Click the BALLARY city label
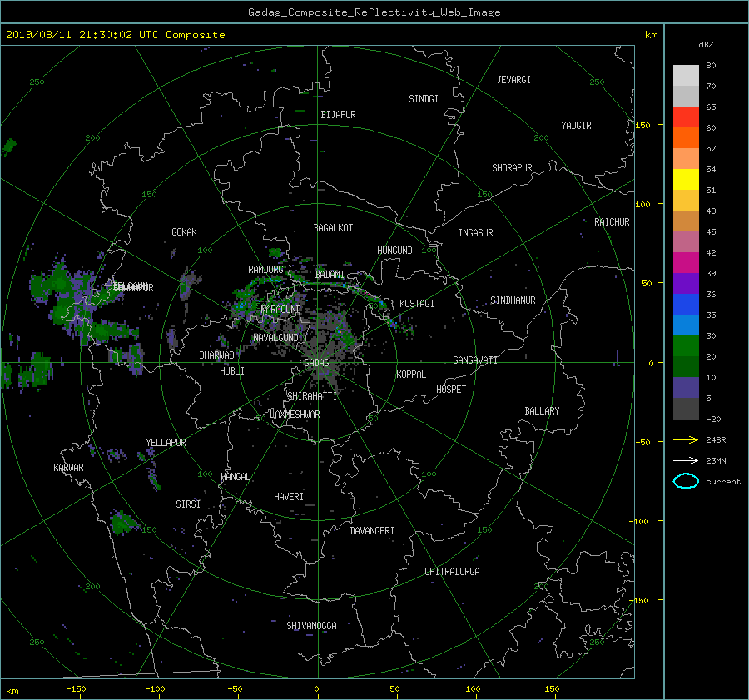 click(x=542, y=411)
